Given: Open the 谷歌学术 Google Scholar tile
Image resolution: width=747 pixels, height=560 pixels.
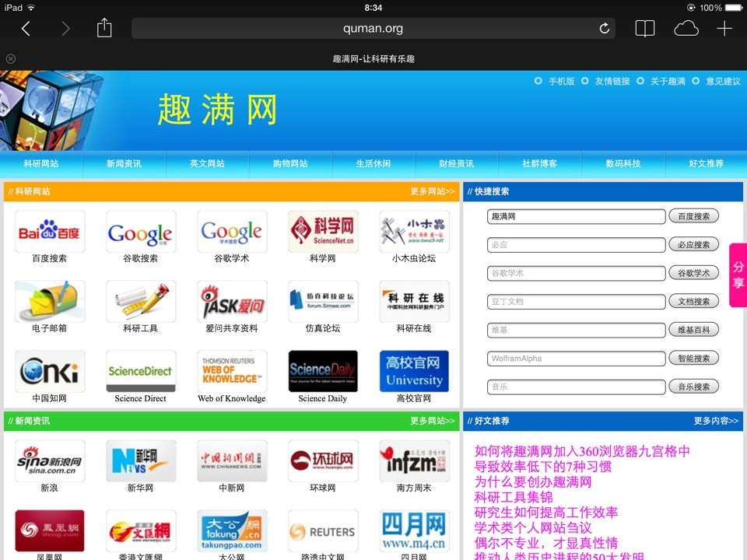Looking at the screenshot, I should [232, 232].
